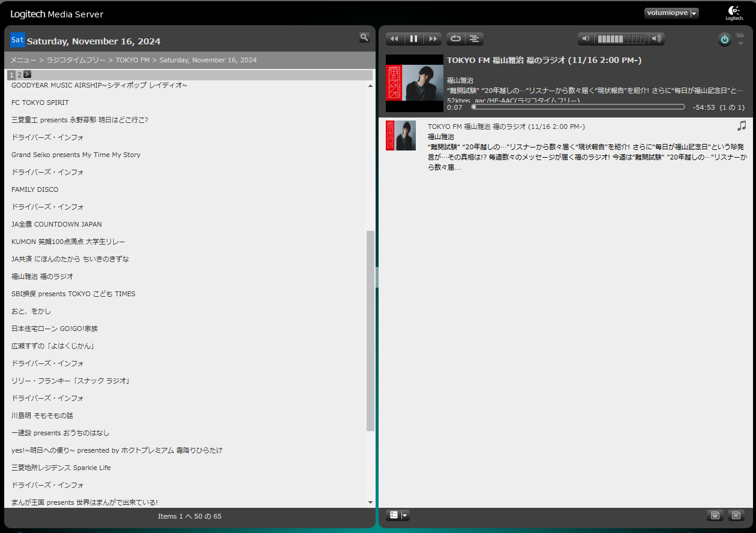Open 三菱重工 presents 永野芽郁 program
This screenshot has width=756, height=533.
coord(80,120)
